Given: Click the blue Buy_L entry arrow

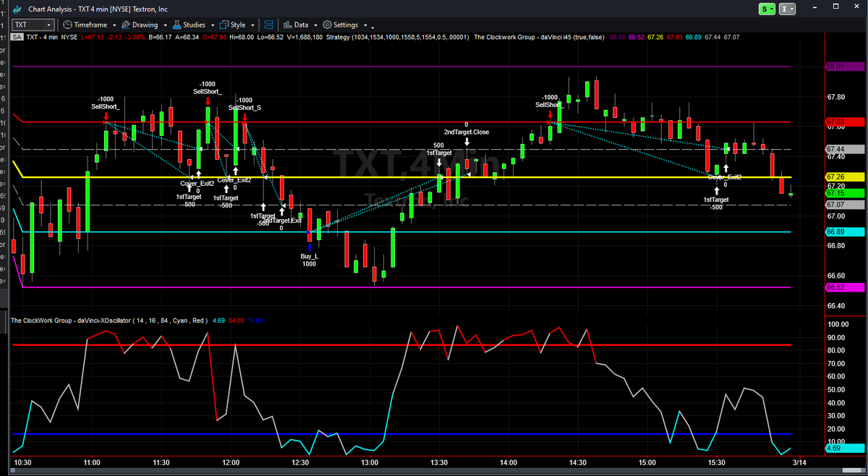Looking at the screenshot, I should click(x=310, y=247).
